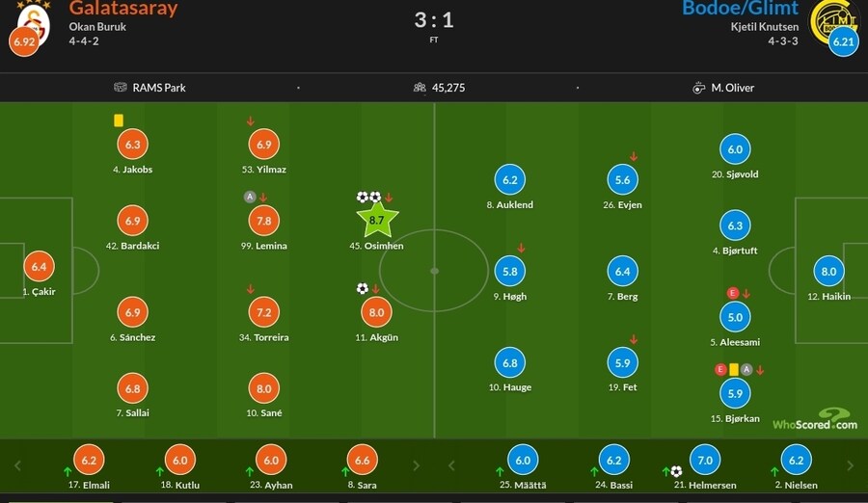Click the yellow card icon above Jakobs
The height and width of the screenshot is (503, 868).
(119, 120)
